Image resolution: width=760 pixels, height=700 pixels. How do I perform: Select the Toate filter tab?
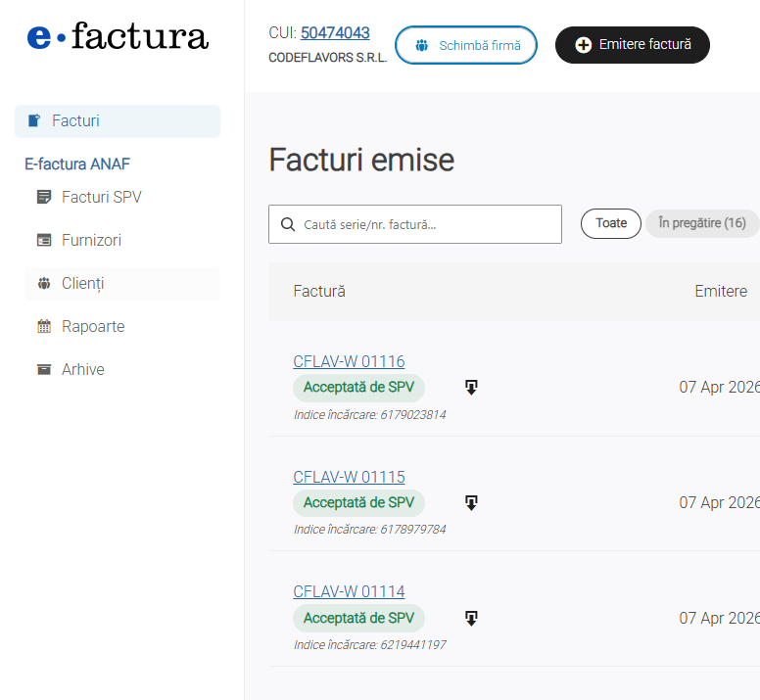click(x=611, y=223)
